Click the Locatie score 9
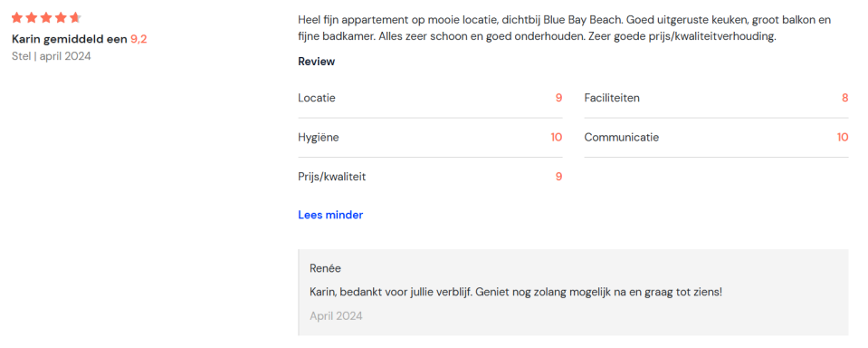 559,98
